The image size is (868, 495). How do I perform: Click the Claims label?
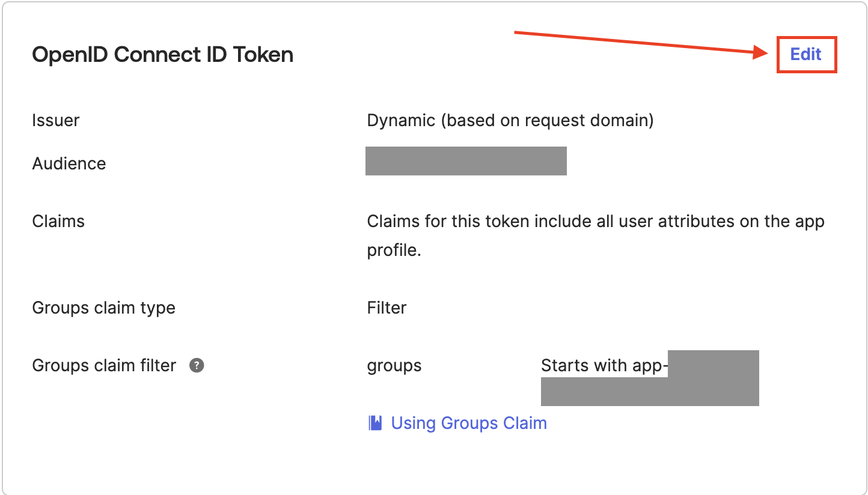[58, 221]
